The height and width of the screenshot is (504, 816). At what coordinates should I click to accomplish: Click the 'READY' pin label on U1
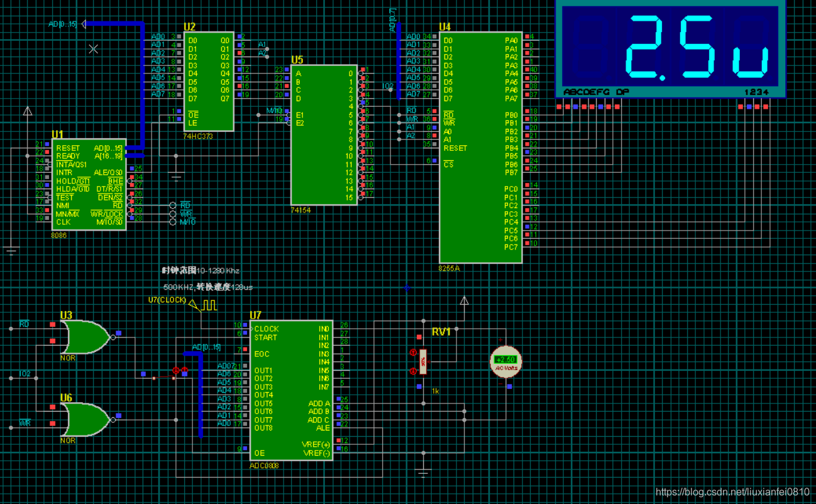[68, 156]
